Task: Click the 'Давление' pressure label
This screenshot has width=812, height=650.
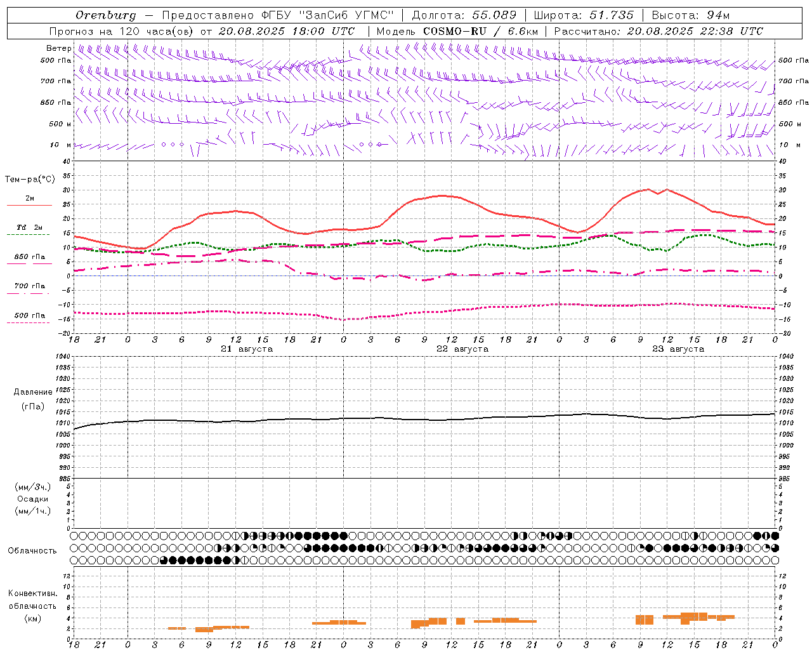Action: (33, 392)
